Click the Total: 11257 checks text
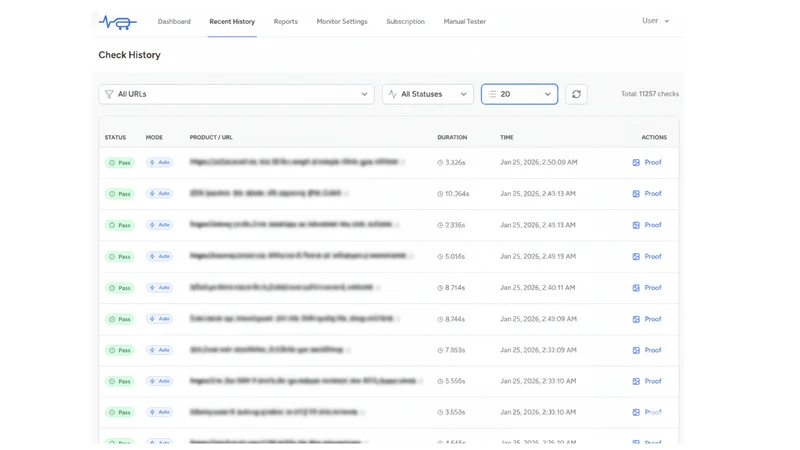The image size is (800, 450). (650, 94)
